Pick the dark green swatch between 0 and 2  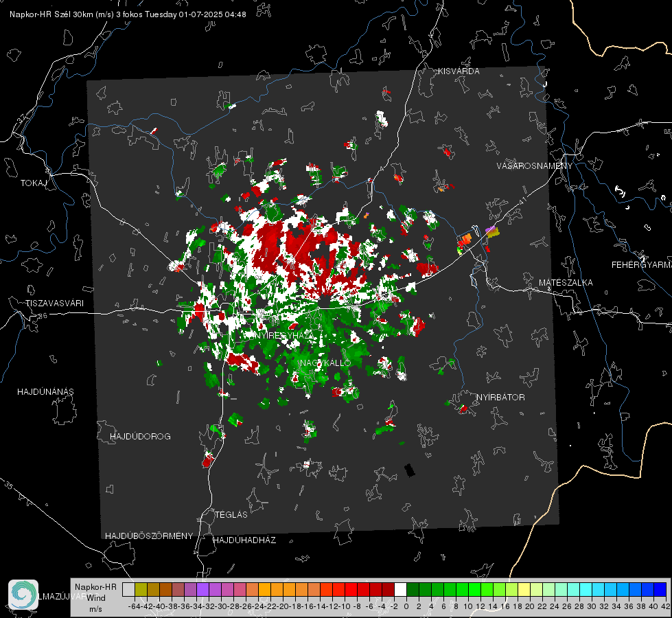(413, 589)
